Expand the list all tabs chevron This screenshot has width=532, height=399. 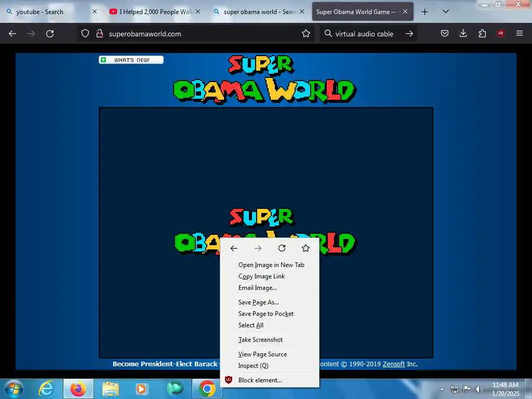pyautogui.click(x=446, y=11)
